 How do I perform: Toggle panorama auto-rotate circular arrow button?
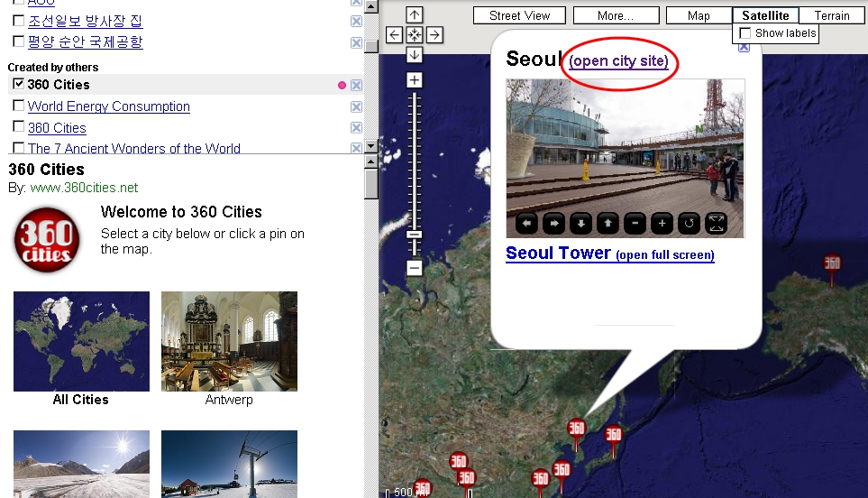(x=690, y=223)
